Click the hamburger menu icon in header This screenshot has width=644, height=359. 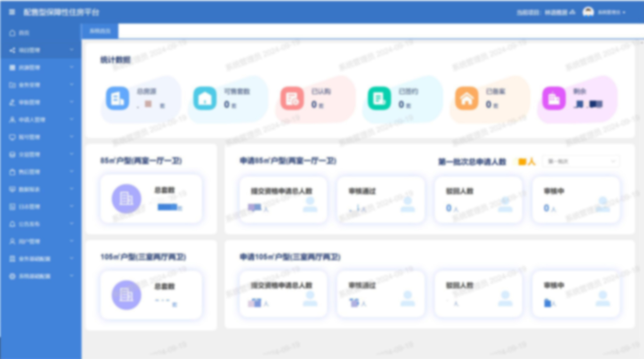(x=12, y=12)
